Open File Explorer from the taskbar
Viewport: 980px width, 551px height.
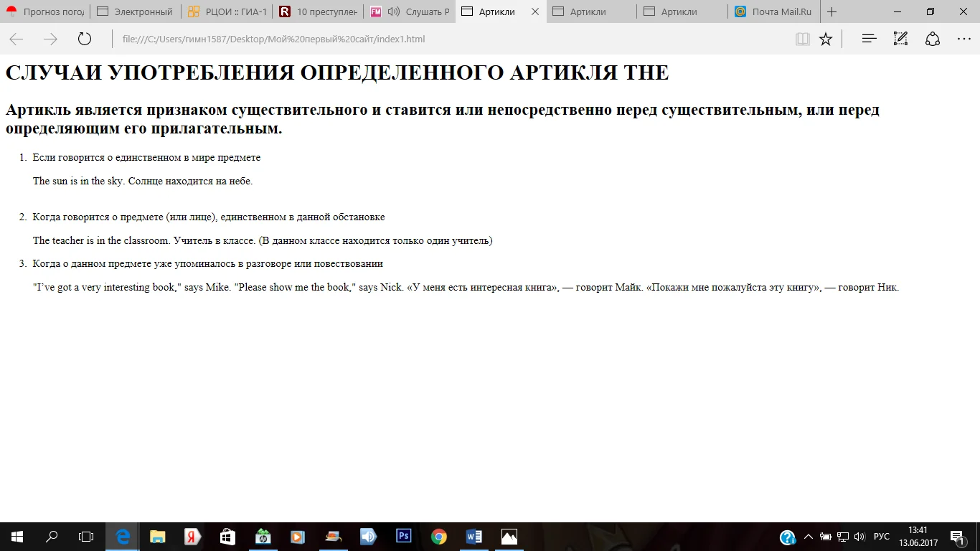[x=157, y=537]
